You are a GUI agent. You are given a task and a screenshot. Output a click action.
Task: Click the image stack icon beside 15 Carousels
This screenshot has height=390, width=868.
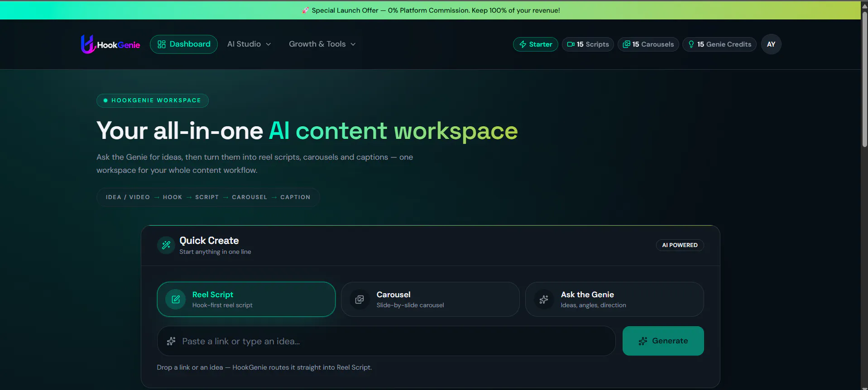627,44
